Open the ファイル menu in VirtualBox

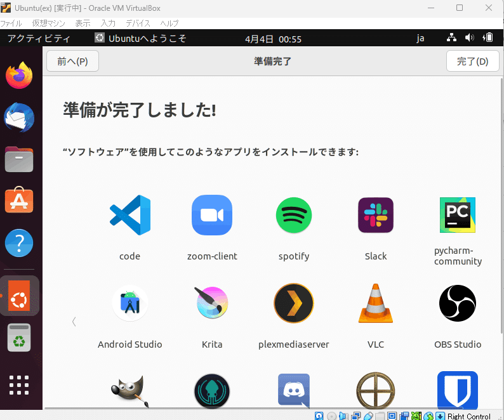click(11, 23)
